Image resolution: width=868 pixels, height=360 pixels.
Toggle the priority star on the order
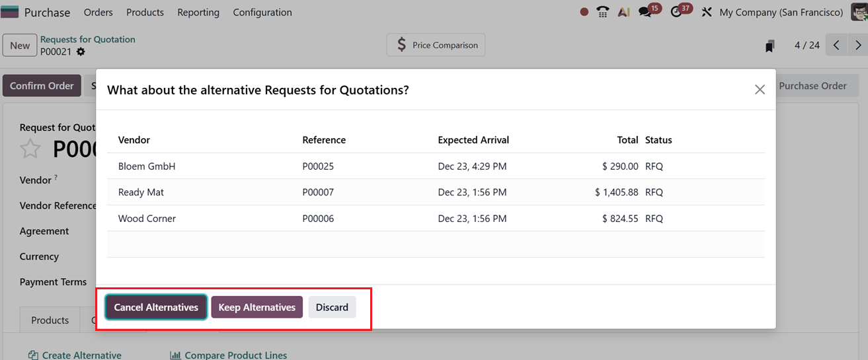[30, 149]
